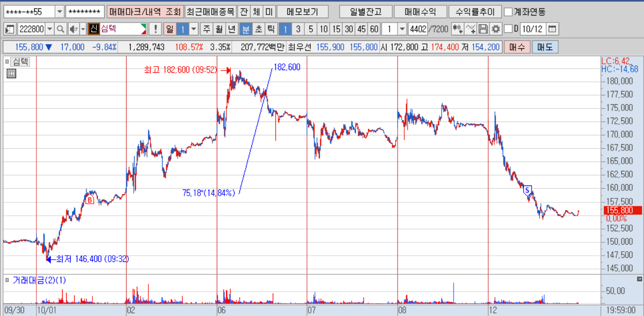This screenshot has width=644, height=316.
Task: Click the 최저 146,400 (09:32) label
Action: tap(92, 259)
